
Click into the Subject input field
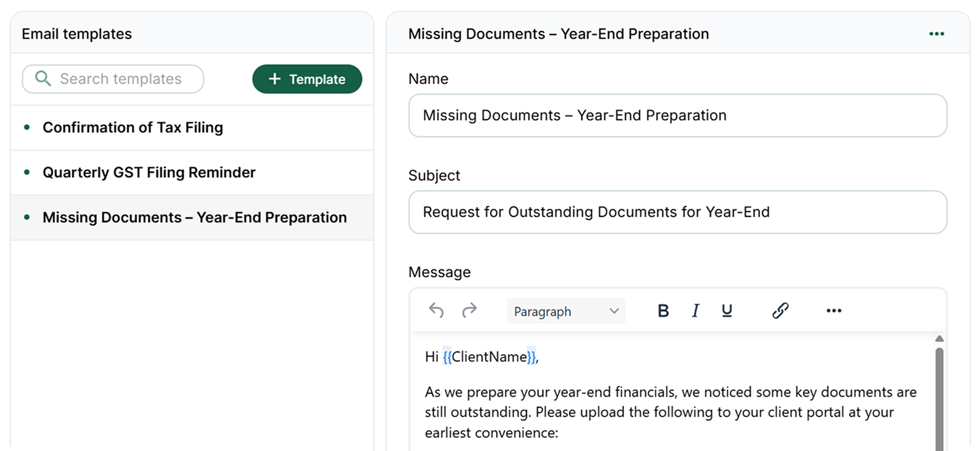[677, 212]
